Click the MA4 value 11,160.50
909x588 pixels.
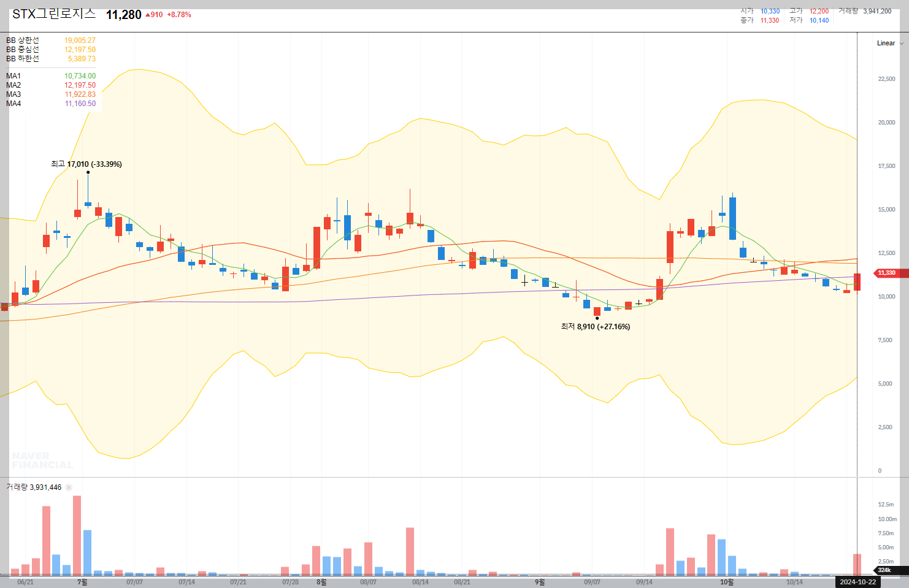click(x=80, y=104)
